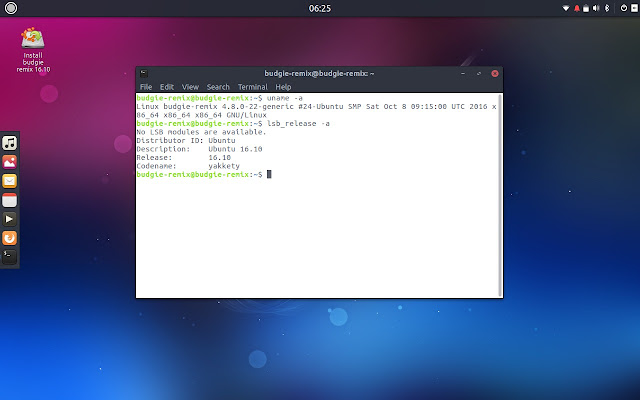
Task: Open the Help menu in terminal
Action: click(x=283, y=87)
